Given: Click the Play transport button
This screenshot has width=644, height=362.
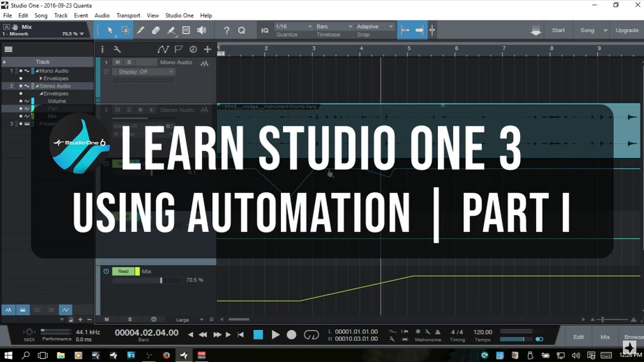Looking at the screenshot, I should tap(275, 334).
